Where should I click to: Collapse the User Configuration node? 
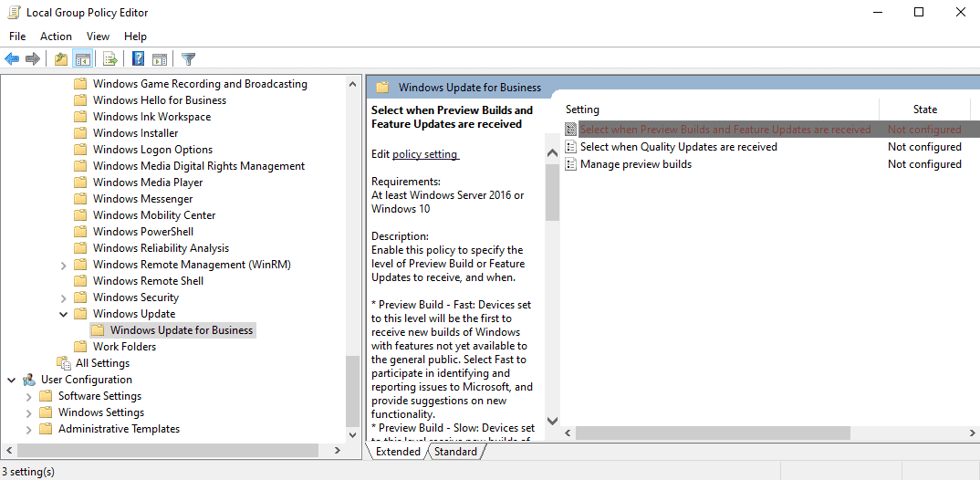point(11,380)
